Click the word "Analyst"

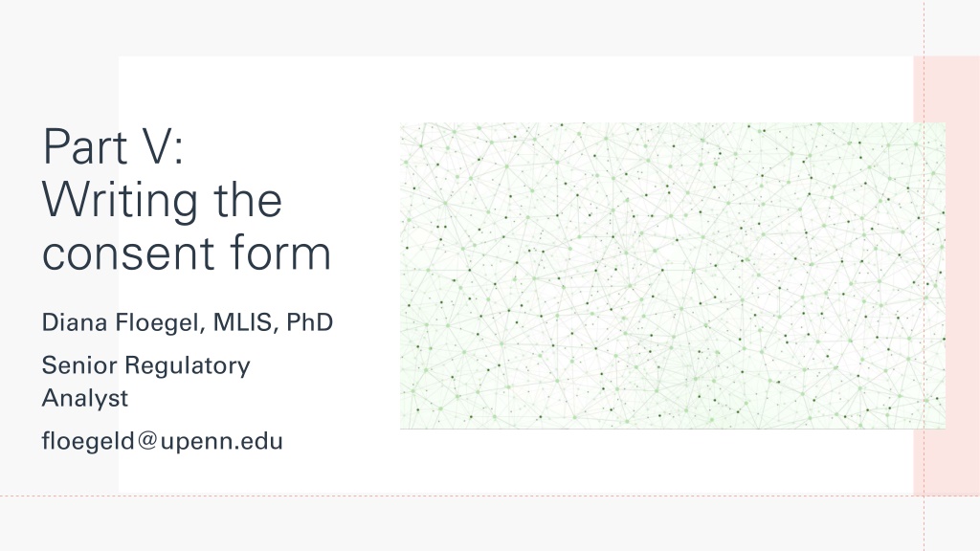(x=85, y=399)
